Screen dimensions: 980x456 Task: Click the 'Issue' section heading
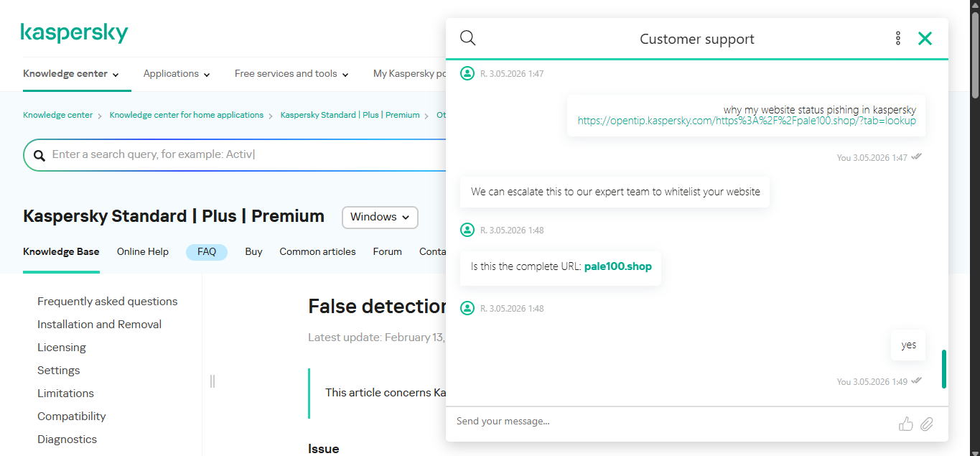tap(324, 449)
